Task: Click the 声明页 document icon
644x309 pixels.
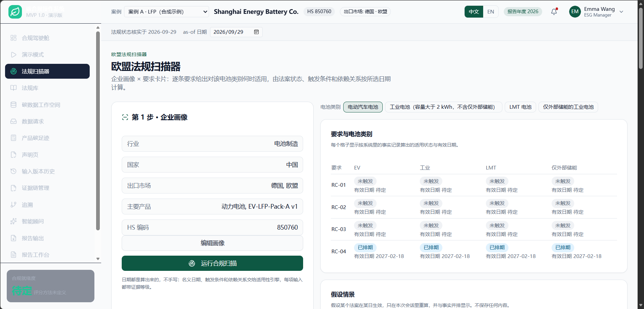Action: 13,155
